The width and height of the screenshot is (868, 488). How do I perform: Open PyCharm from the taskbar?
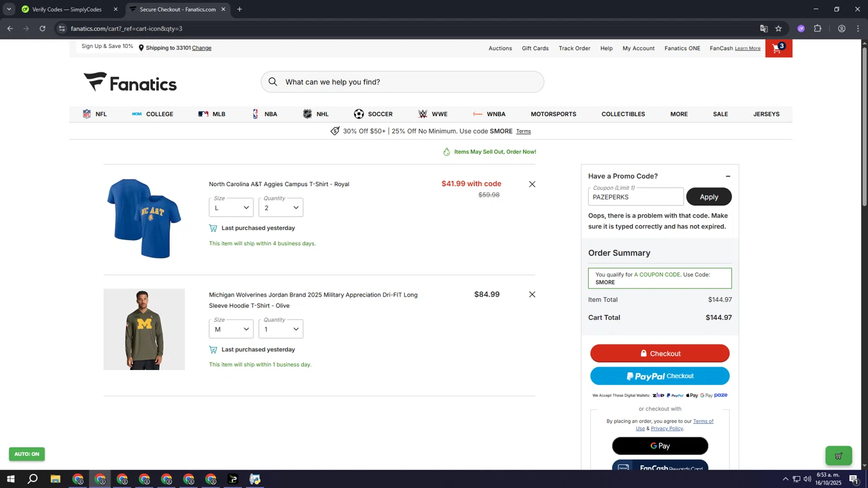point(233,479)
